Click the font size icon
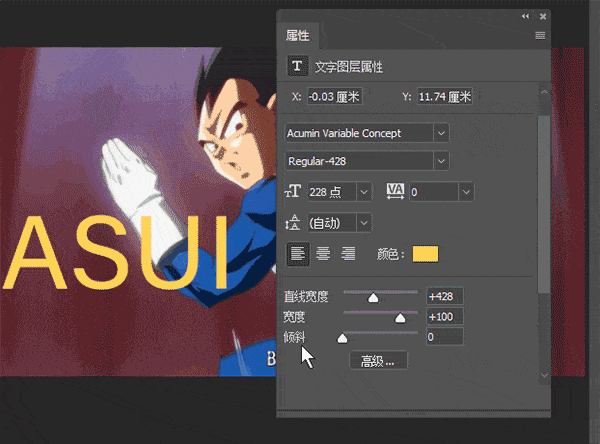This screenshot has width=600, height=444. pyautogui.click(x=293, y=191)
